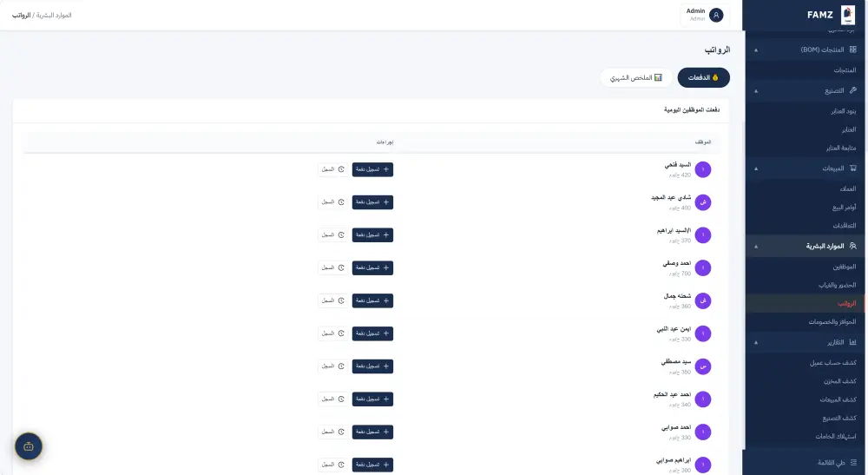Collapse the المبيعات section arrow
Screen dimensions: 868x475
[x=756, y=168]
